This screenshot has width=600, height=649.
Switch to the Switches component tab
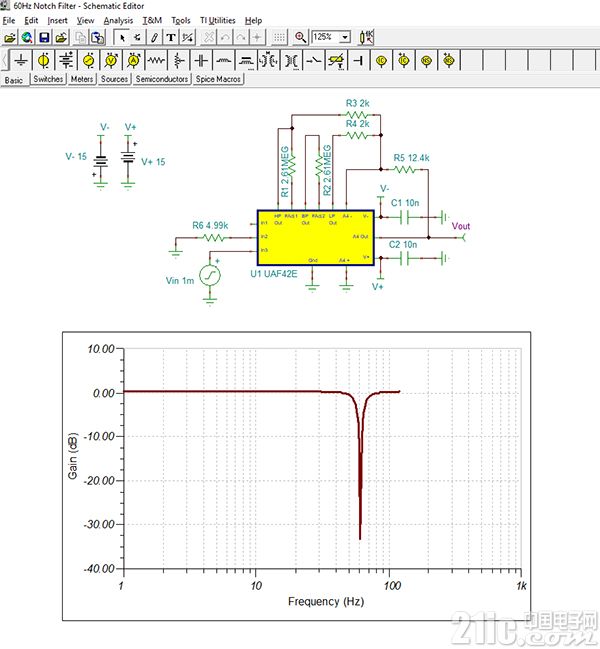[48, 79]
